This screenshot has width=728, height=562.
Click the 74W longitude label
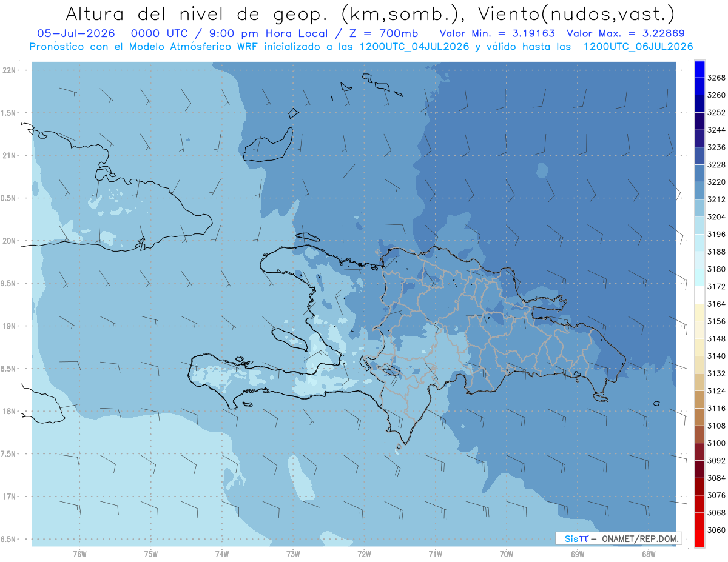click(x=221, y=554)
